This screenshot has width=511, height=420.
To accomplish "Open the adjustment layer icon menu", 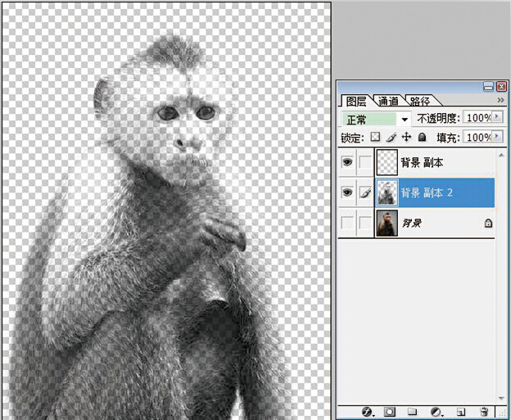I will pos(436,410).
